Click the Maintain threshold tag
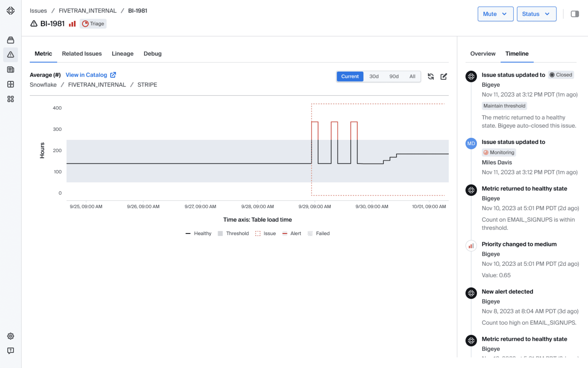The width and height of the screenshot is (588, 368). click(x=504, y=106)
